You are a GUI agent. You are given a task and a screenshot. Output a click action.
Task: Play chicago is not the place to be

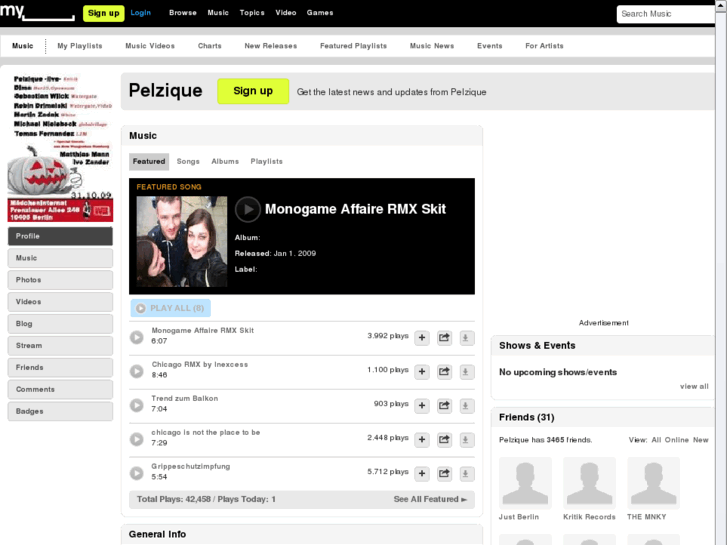[x=136, y=439]
